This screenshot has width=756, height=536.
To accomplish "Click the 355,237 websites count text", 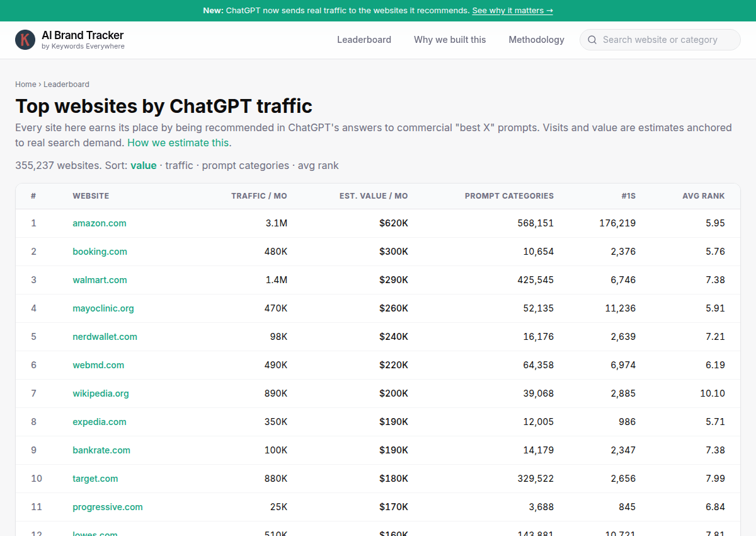I will pyautogui.click(x=58, y=165).
